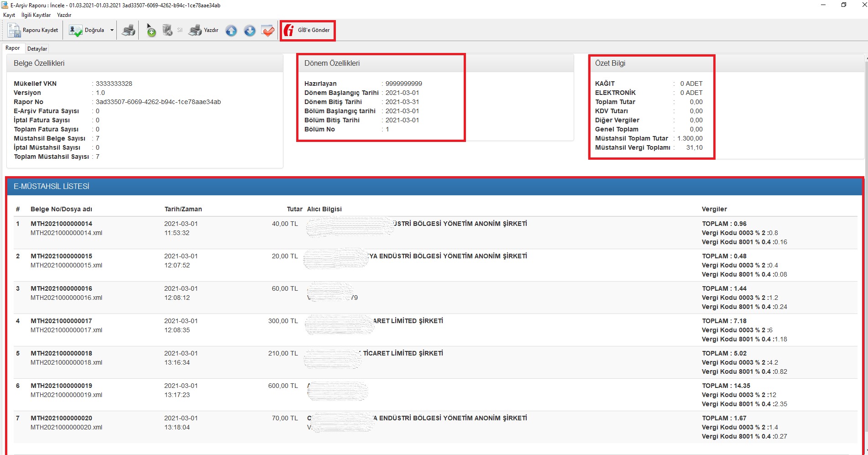Image resolution: width=868 pixels, height=455 pixels.
Task: Select the MTH2021000000017 list entry
Action: [x=61, y=321]
